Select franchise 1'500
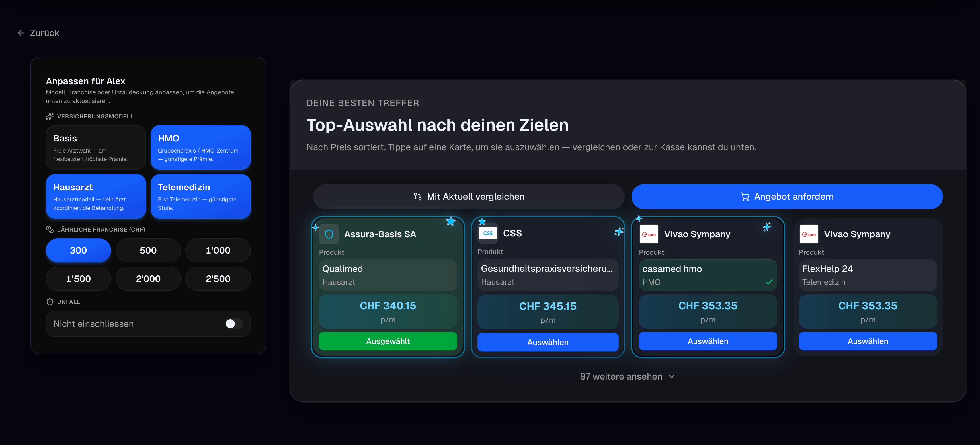This screenshot has width=980, height=445. click(78, 279)
